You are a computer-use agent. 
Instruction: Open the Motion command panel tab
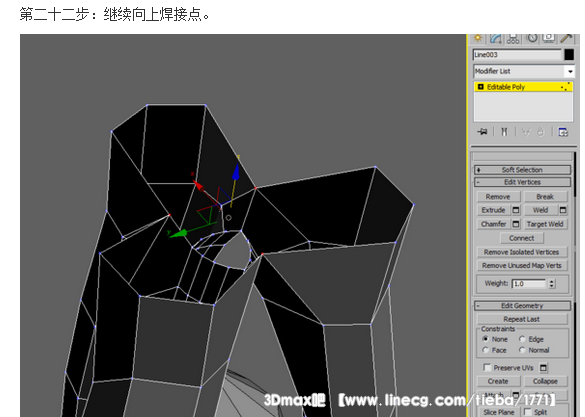[532, 38]
